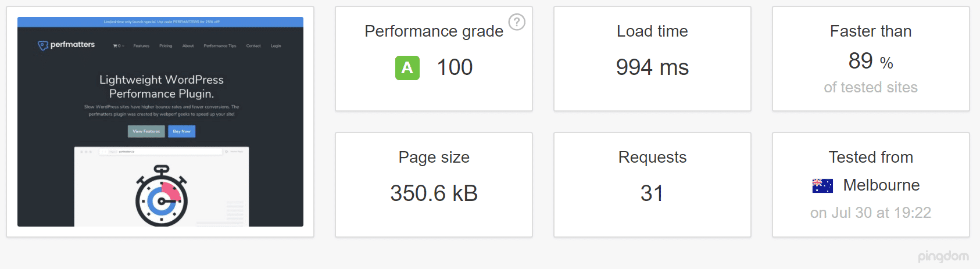The width and height of the screenshot is (980, 269).
Task: Click the Performance grade help question mark
Action: pyautogui.click(x=517, y=22)
